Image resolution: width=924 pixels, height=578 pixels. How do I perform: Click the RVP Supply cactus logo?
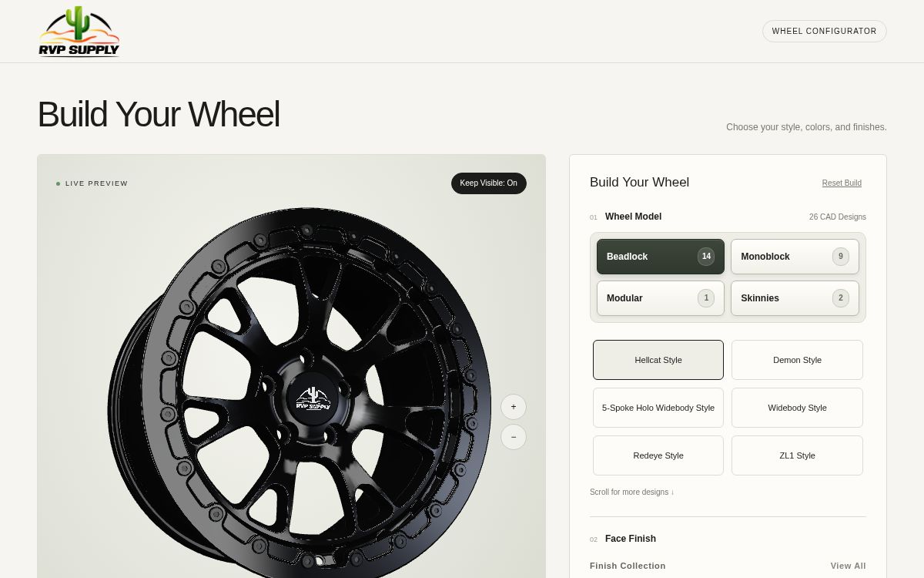(79, 31)
